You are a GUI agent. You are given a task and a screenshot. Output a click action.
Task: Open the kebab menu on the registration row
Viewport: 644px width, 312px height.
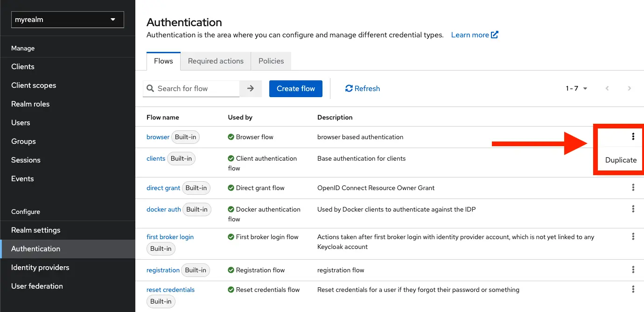(633, 269)
